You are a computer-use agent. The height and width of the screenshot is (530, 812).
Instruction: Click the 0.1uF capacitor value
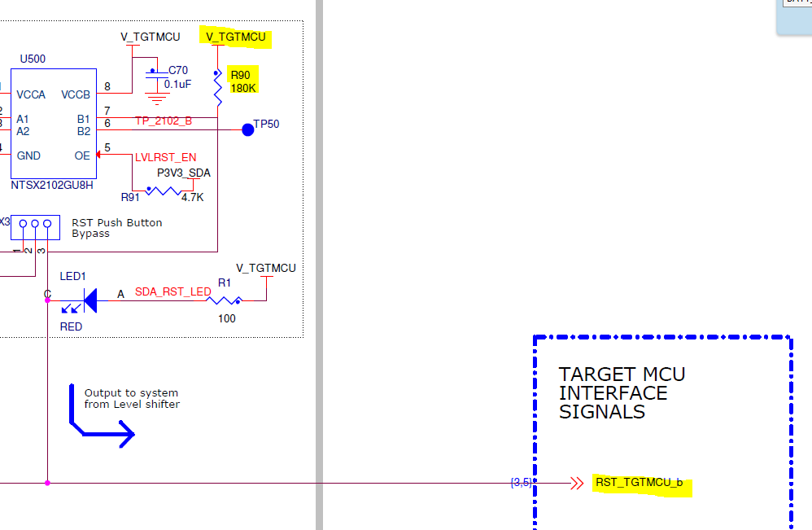click(177, 84)
